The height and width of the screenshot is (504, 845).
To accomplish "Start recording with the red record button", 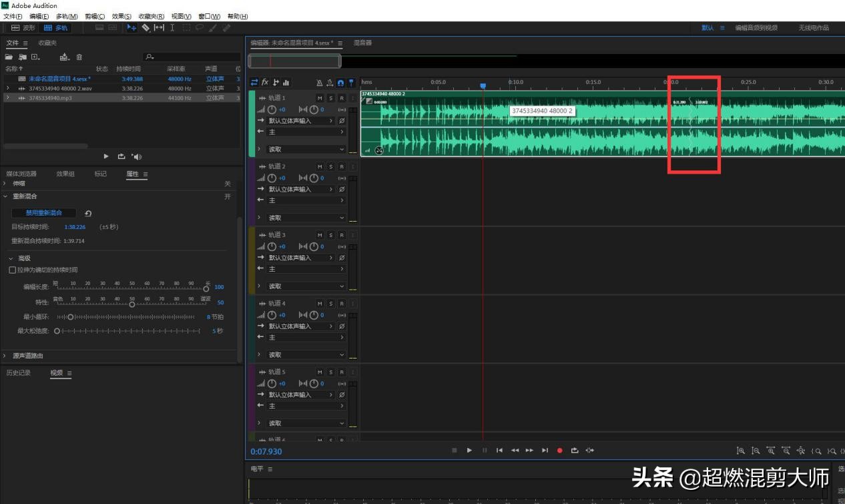I will tap(560, 451).
